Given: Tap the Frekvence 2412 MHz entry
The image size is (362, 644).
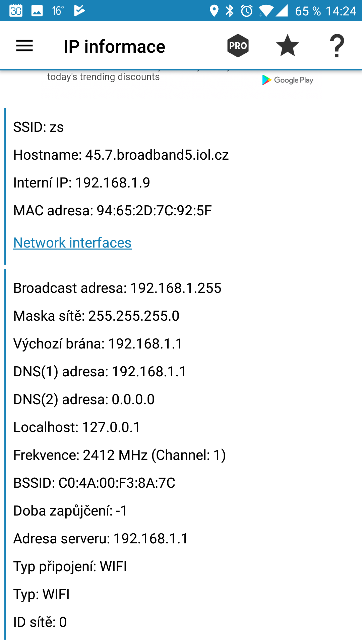Looking at the screenshot, I should coord(120,455).
